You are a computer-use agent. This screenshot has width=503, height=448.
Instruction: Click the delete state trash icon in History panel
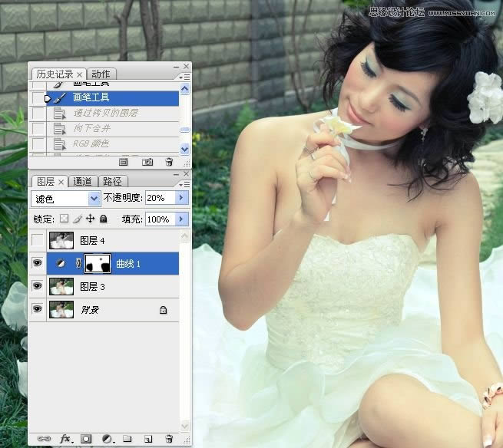168,162
